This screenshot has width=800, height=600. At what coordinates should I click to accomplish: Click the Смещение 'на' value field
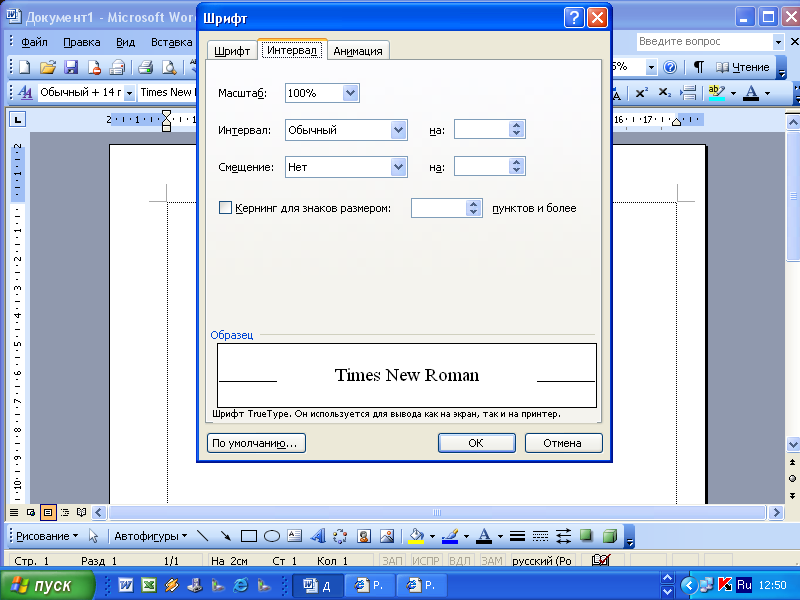482,167
